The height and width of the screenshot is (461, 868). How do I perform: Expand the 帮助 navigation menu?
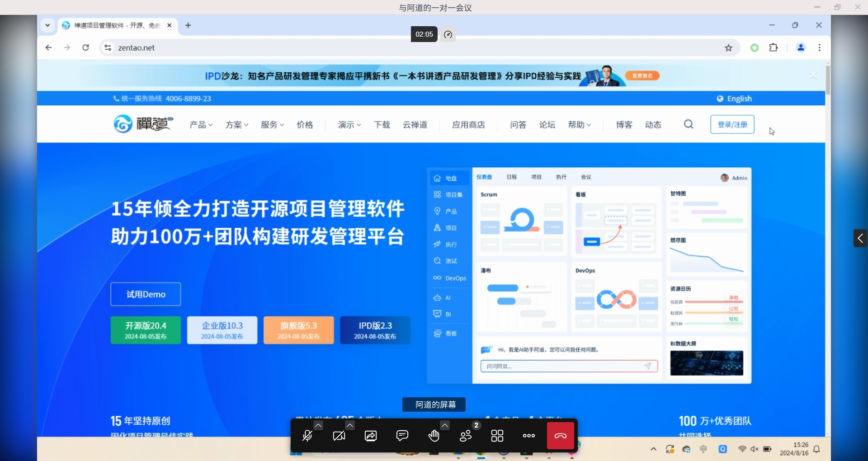pyautogui.click(x=580, y=125)
